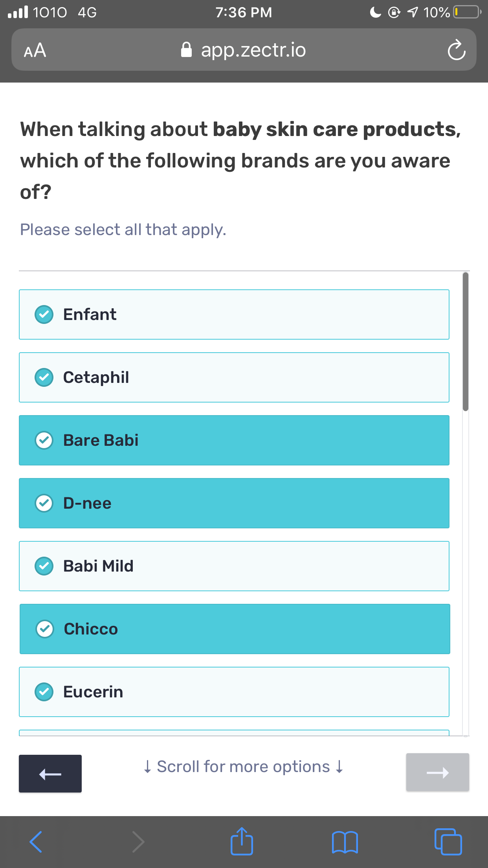The image size is (488, 868).
Task: Open the Safari tabs overview icon
Action: (448, 842)
